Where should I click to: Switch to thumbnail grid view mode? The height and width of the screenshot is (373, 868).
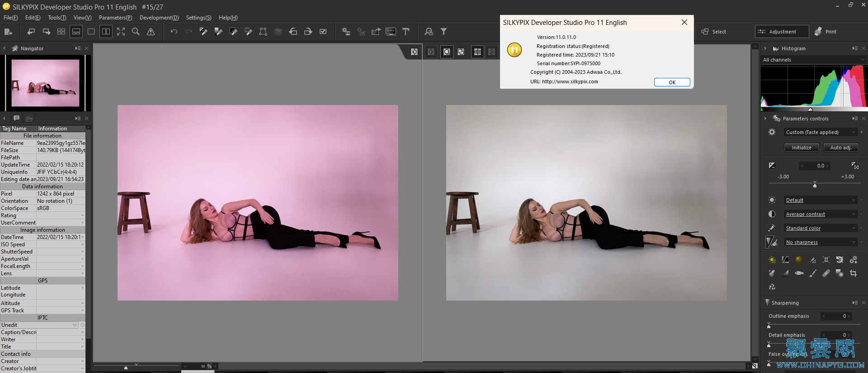tap(61, 32)
